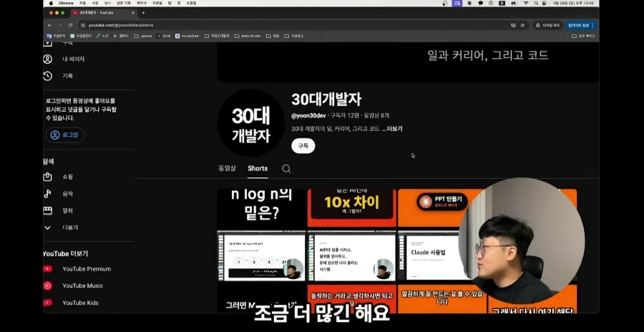Close the YouTube browser tab

pos(133,13)
